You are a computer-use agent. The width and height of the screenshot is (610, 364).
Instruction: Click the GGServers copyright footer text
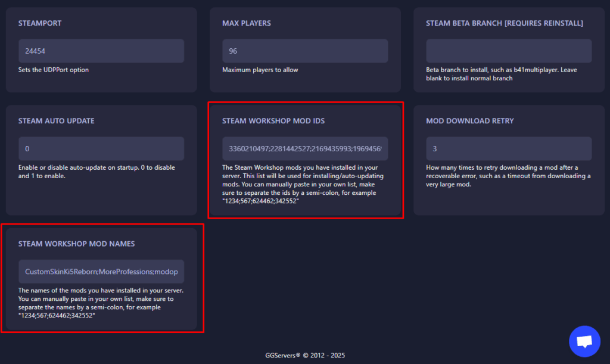[x=305, y=356]
